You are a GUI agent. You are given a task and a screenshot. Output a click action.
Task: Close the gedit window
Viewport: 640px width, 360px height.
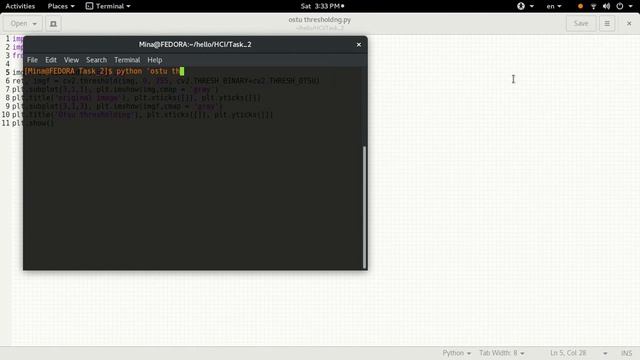[x=629, y=24]
